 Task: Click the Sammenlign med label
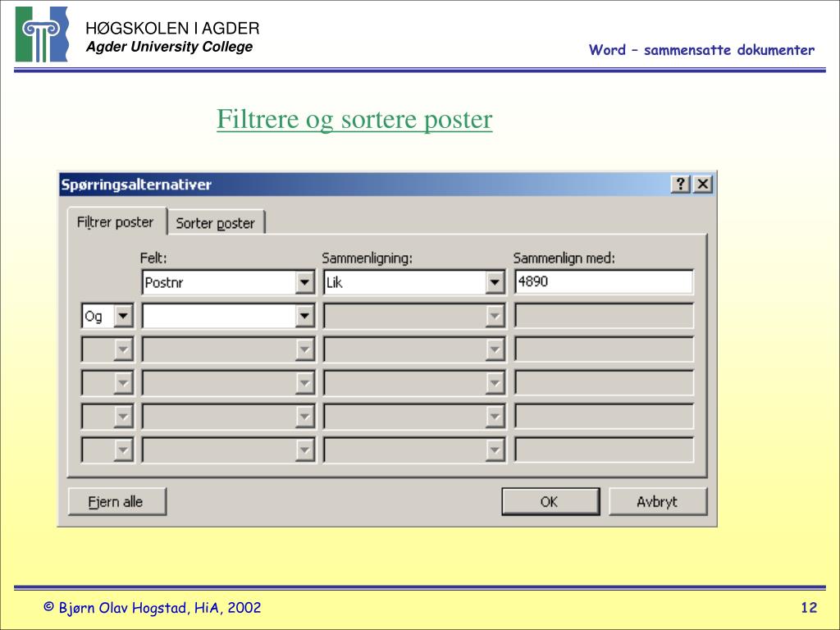tap(564, 258)
